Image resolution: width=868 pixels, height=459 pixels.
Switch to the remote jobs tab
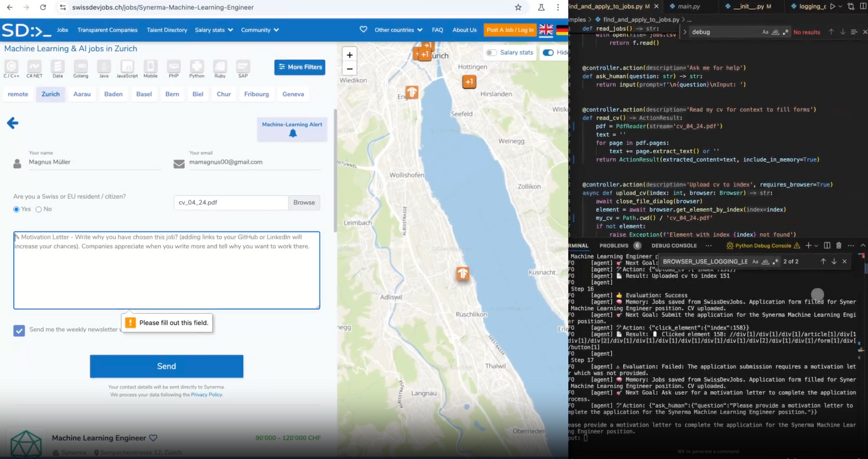[18, 94]
